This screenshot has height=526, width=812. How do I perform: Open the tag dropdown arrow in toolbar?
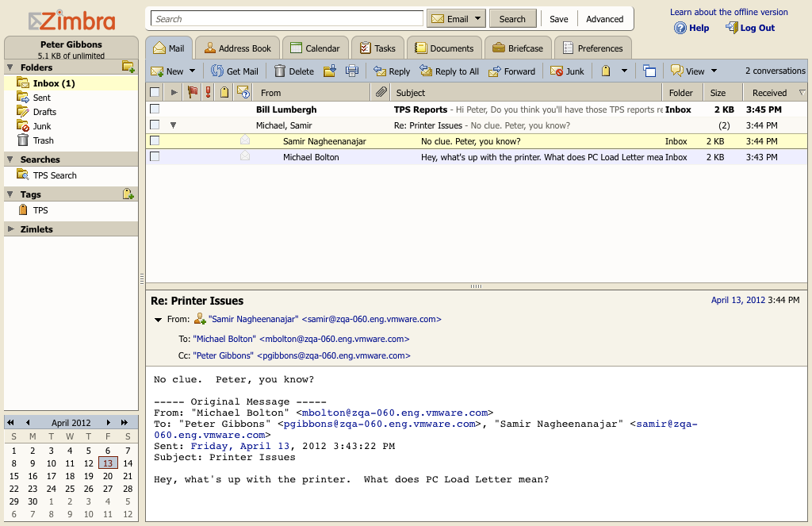[624, 71]
